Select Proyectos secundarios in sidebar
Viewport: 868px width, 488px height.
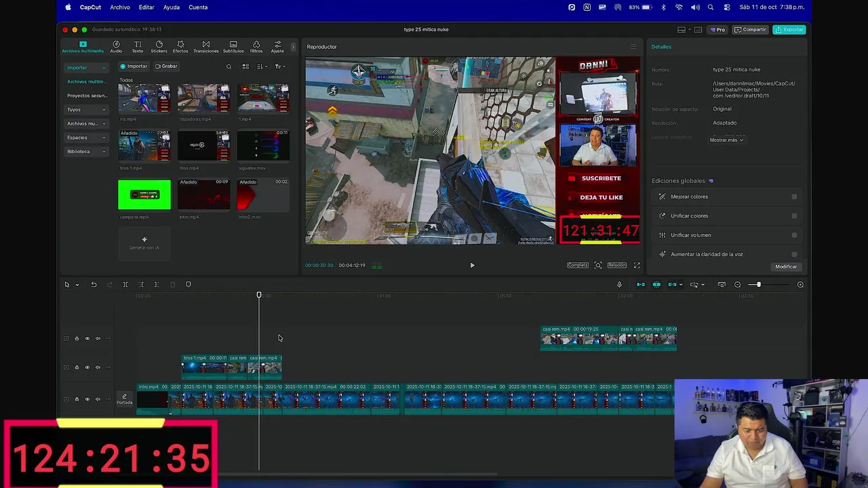pyautogui.click(x=87, y=96)
